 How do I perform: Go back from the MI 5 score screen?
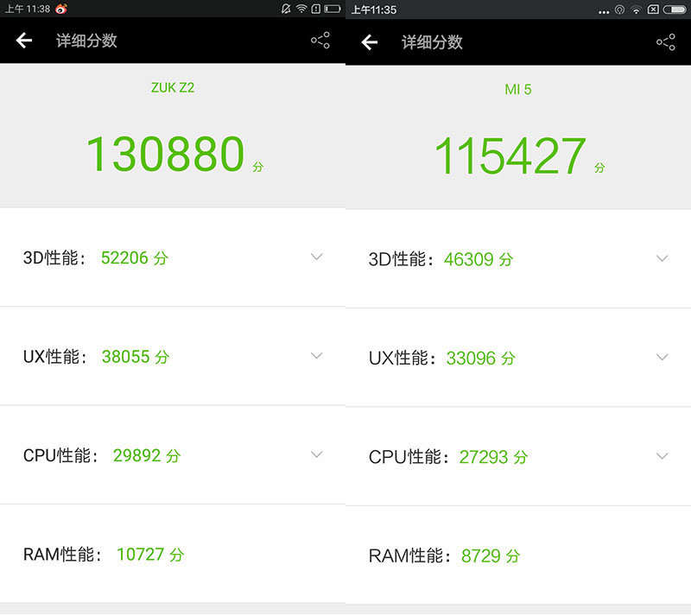370,42
